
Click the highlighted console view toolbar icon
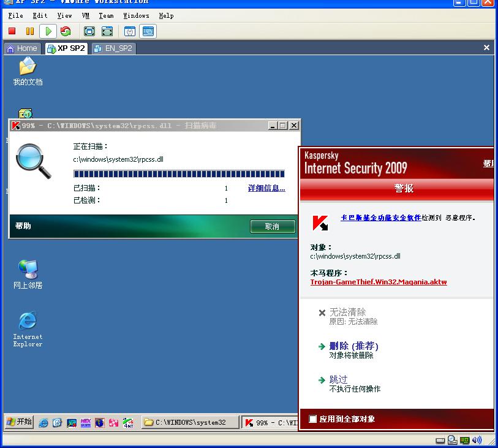coord(148,31)
